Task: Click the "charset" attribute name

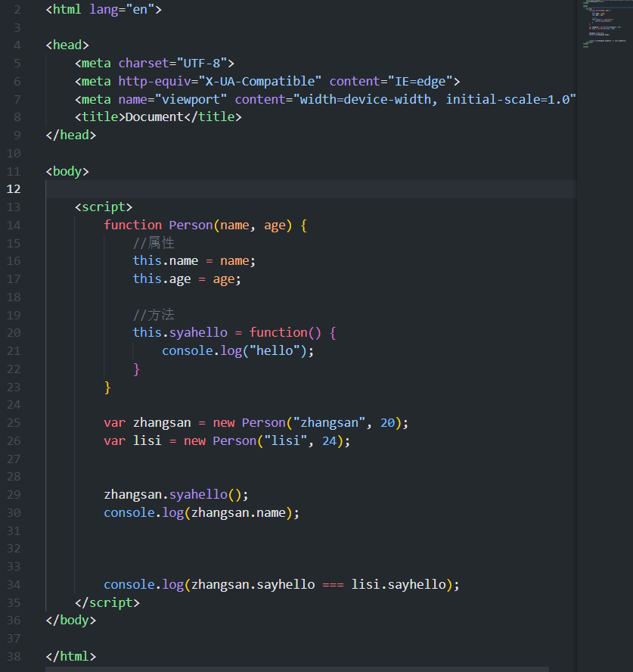Action: (x=144, y=63)
